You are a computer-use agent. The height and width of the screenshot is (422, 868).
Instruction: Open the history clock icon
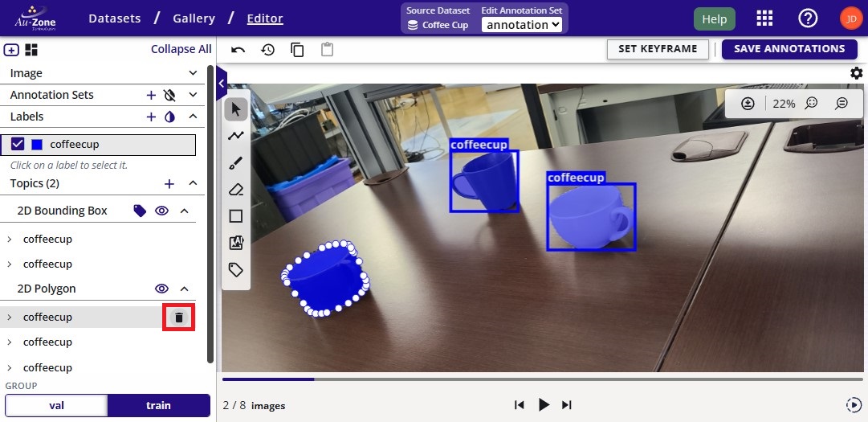tap(268, 50)
